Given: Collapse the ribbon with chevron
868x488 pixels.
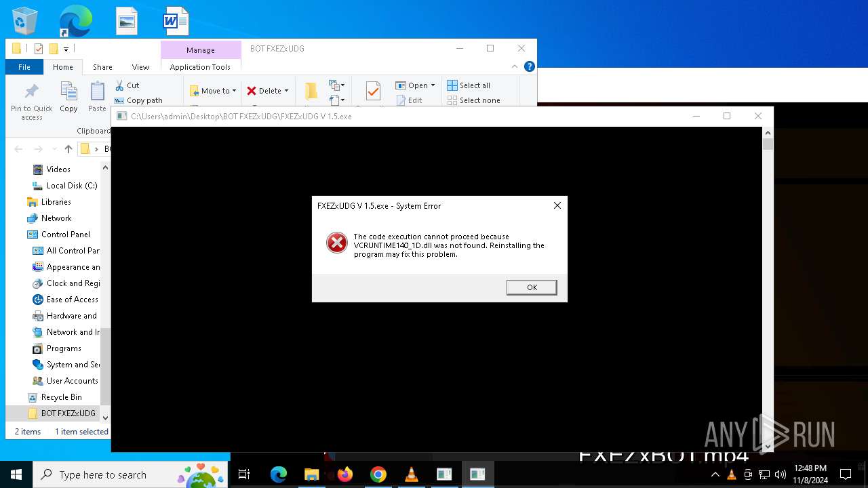Looking at the screenshot, I should coord(515,66).
